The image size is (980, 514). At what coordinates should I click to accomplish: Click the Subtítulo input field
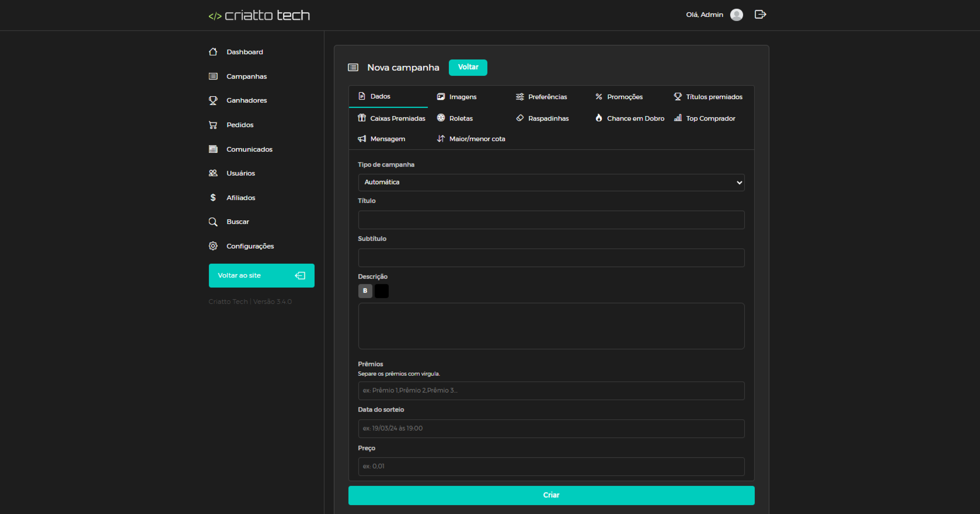(551, 258)
